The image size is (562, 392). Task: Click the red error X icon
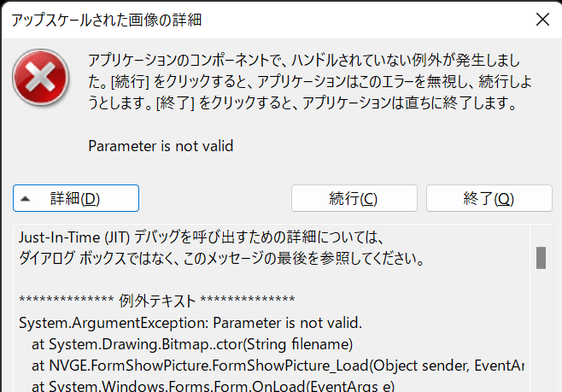tap(40, 78)
